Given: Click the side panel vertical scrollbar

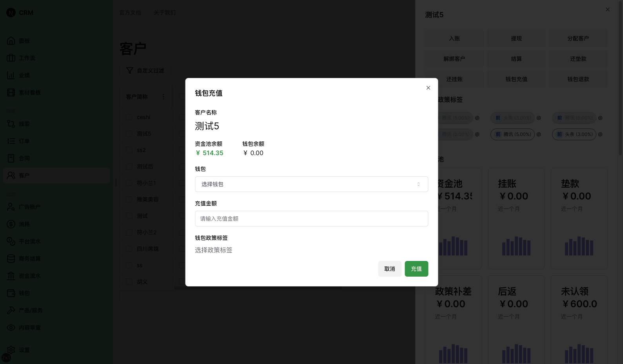Looking at the screenshot, I should coord(620,78).
